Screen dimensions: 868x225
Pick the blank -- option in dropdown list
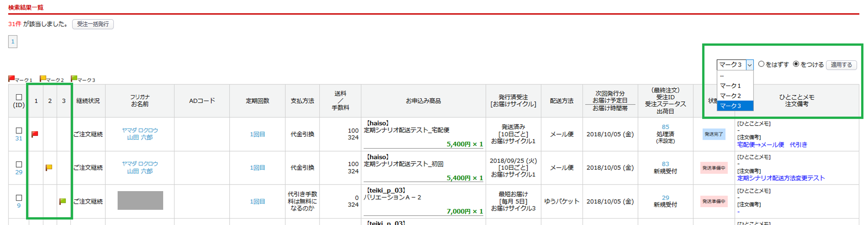pyautogui.click(x=730, y=76)
